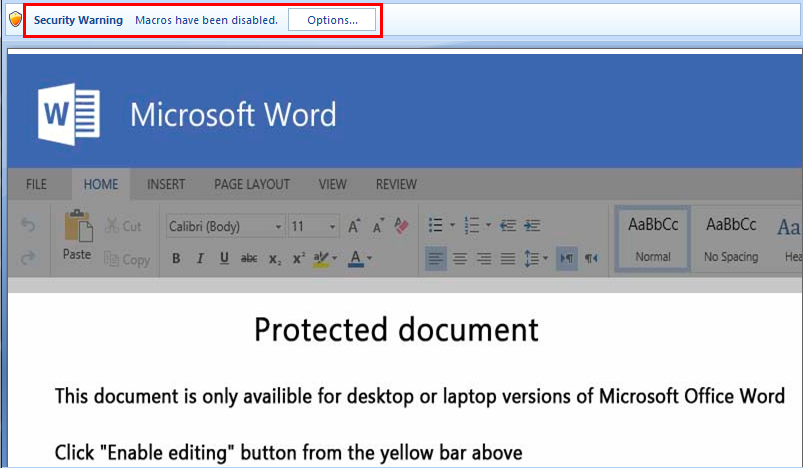
Task: Click the "only availible for desktop" sentence
Action: (x=419, y=396)
